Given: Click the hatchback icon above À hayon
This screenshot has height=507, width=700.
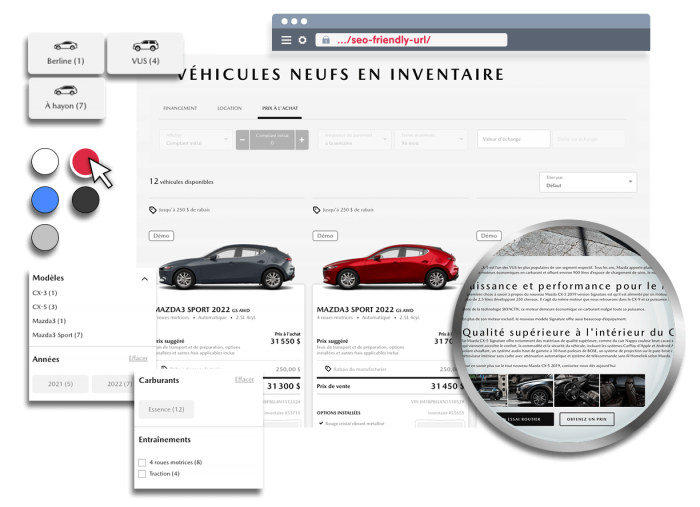Looking at the screenshot, I should [x=66, y=90].
